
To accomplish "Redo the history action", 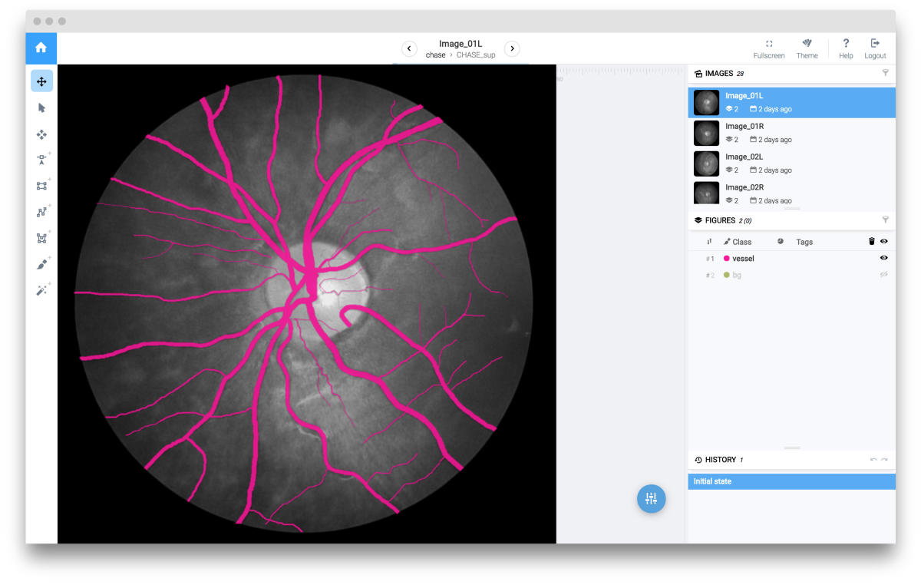I will [x=884, y=460].
